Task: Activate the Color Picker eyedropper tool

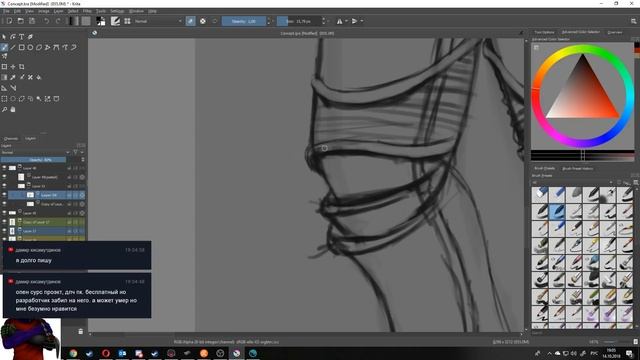Action: click(13, 77)
